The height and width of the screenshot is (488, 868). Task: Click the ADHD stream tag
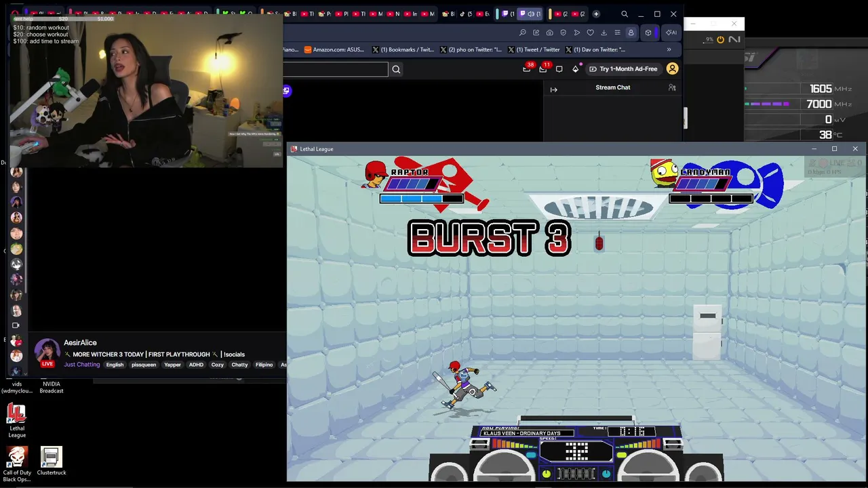(x=196, y=365)
